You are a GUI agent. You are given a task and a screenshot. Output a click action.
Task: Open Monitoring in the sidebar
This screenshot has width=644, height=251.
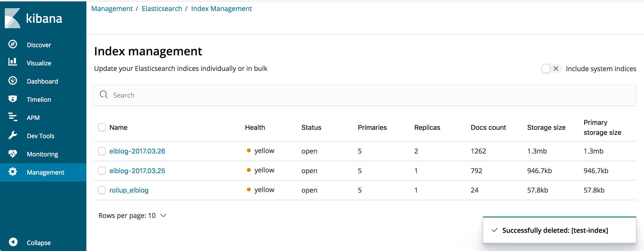click(x=42, y=154)
